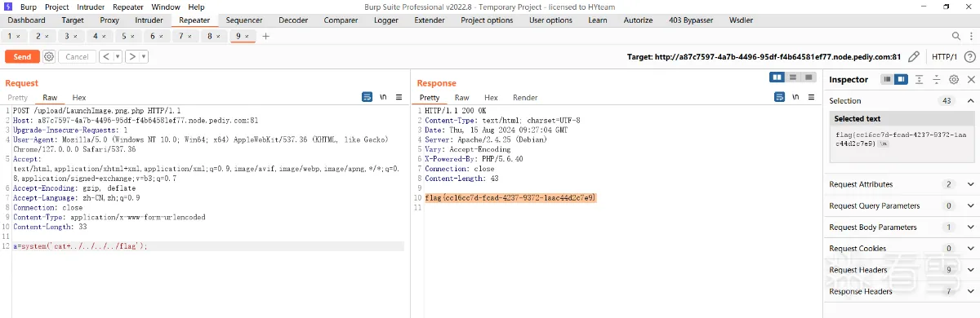Close the Inspector panel

tap(971, 79)
